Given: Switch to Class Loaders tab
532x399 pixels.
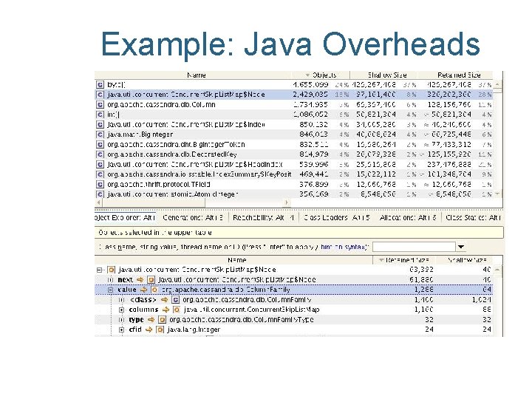Looking at the screenshot, I should pos(337,217).
